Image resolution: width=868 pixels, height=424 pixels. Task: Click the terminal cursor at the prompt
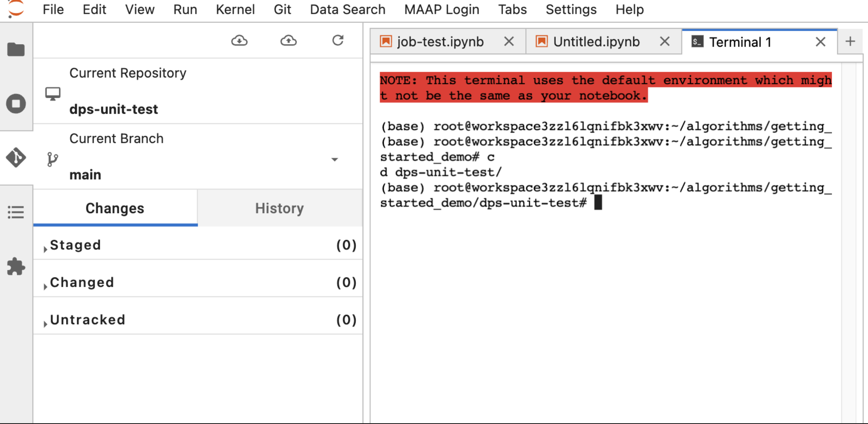[x=598, y=202]
